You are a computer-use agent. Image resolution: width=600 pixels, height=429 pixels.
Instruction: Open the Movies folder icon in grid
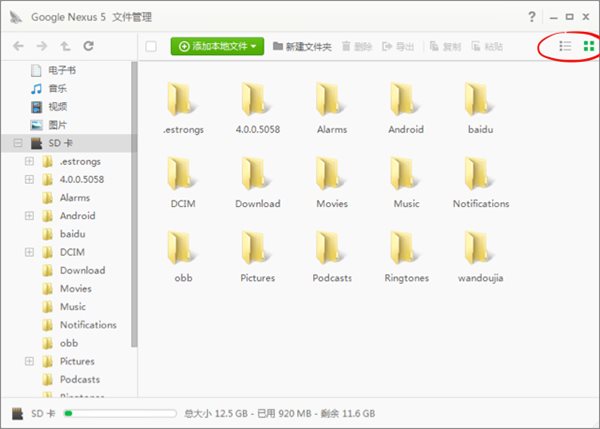coord(329,174)
